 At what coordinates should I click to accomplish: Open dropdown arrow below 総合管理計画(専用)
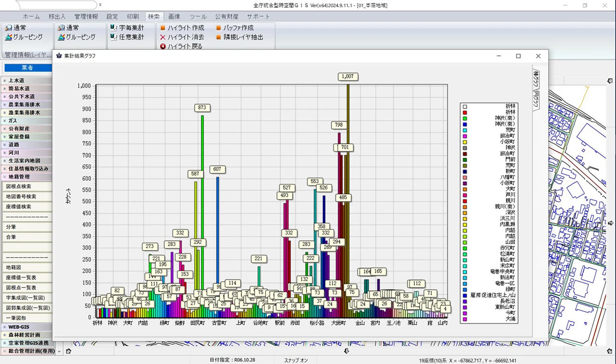pos(59,351)
